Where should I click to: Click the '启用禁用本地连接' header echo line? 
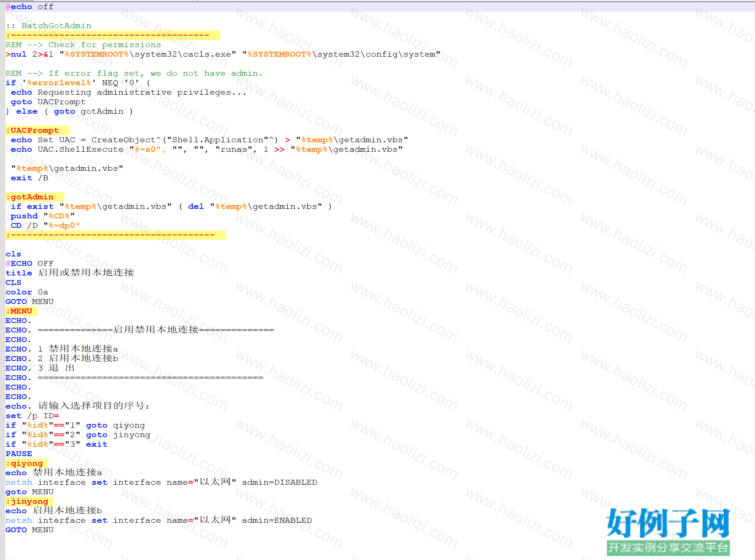[x=140, y=330]
